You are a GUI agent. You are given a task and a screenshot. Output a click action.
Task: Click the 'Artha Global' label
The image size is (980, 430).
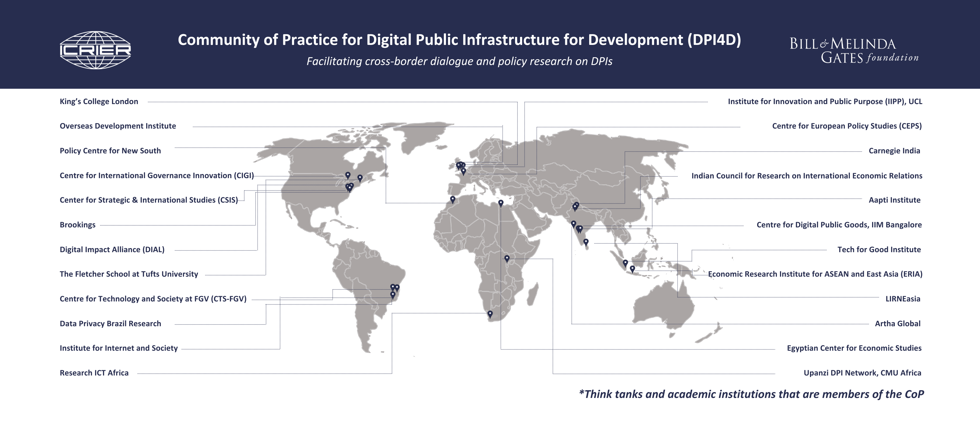(x=898, y=324)
